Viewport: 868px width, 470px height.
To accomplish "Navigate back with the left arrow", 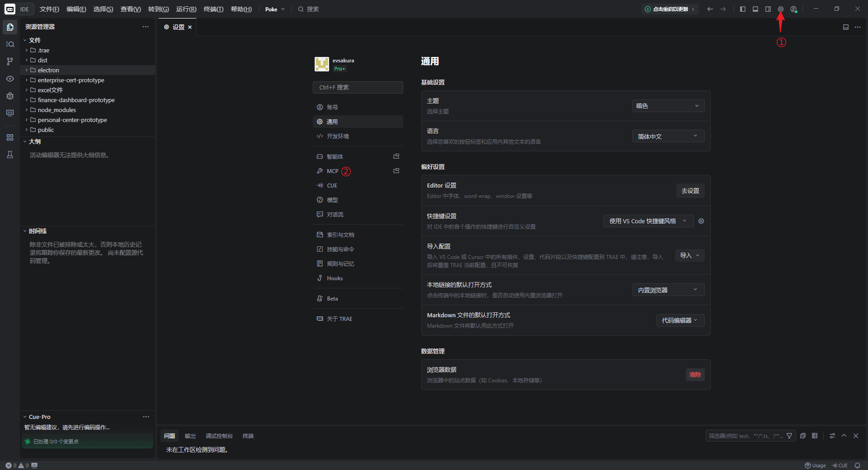I will coord(710,9).
